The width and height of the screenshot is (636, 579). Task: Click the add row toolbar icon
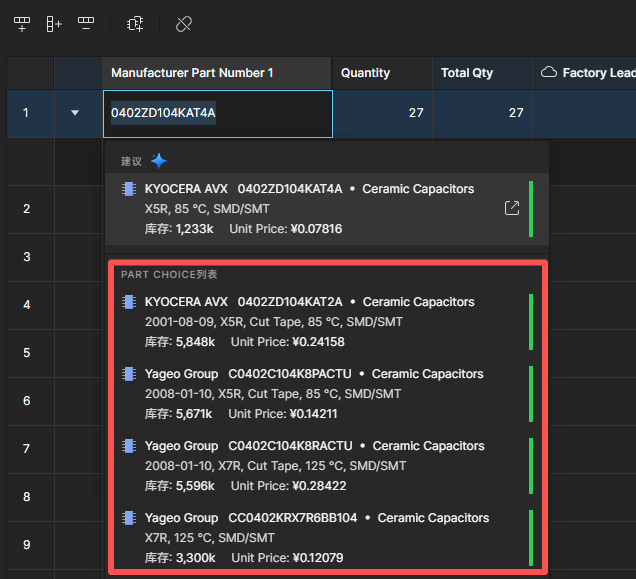pos(22,24)
